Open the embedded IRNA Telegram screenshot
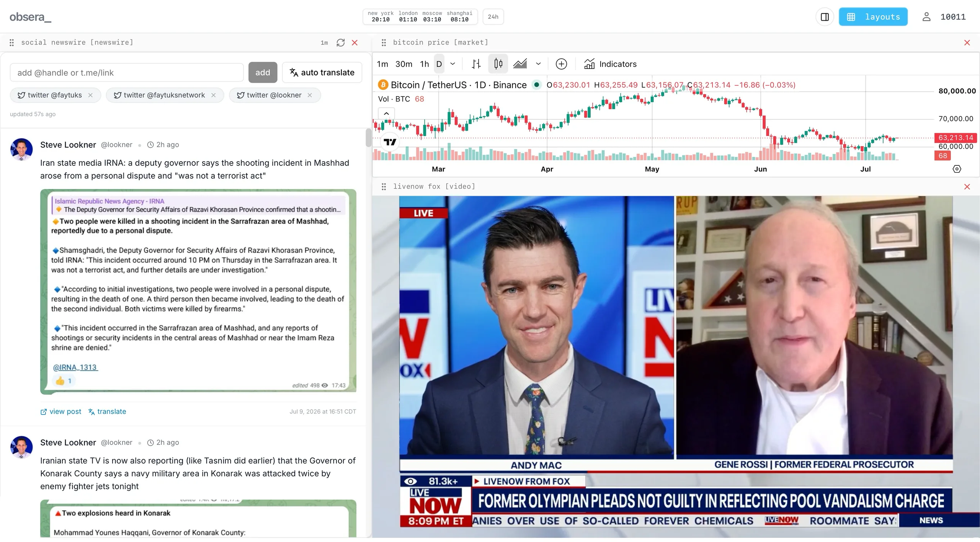The image size is (980, 542). click(x=198, y=292)
